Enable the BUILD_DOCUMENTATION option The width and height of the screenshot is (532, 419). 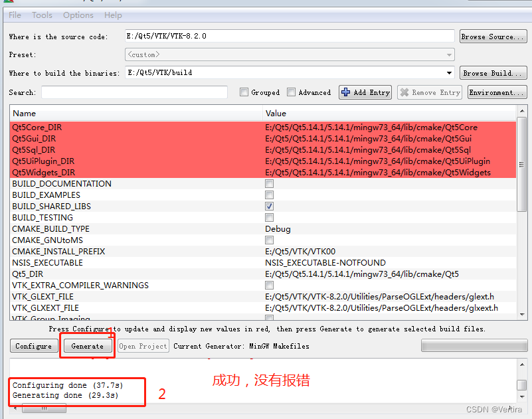[x=269, y=183]
